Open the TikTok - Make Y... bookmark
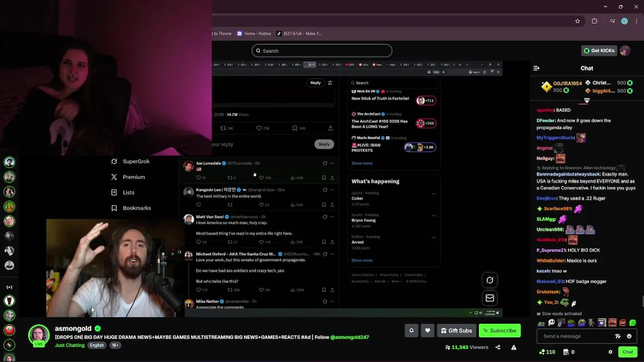Screen dimensions: 644x362 pos(299,34)
